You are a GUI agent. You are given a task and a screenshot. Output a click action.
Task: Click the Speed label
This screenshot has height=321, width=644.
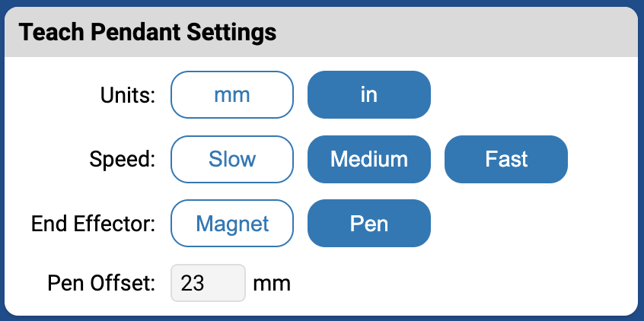click(122, 160)
